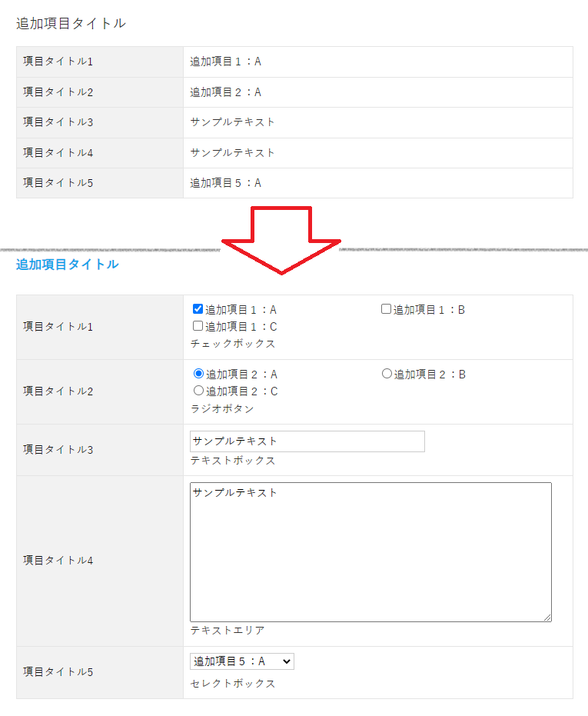
Task: Click the 追加項目５：A value in the read-only table
Action: tap(226, 183)
